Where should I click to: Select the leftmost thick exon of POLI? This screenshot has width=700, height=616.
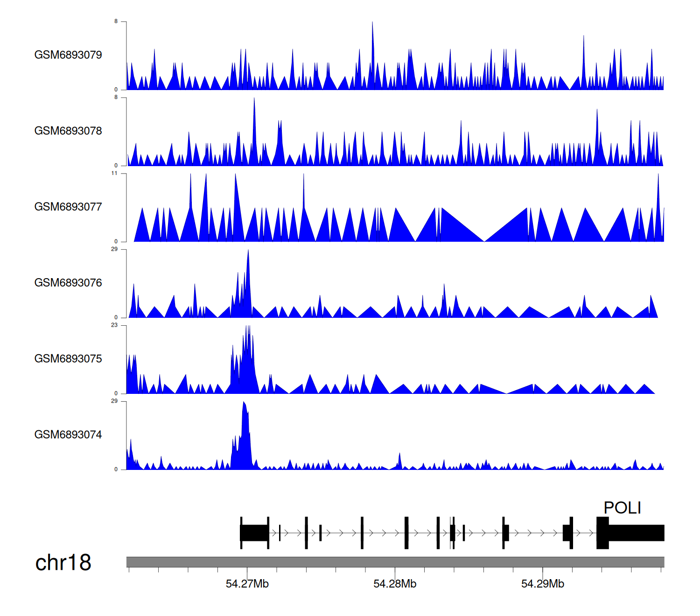coord(254,533)
